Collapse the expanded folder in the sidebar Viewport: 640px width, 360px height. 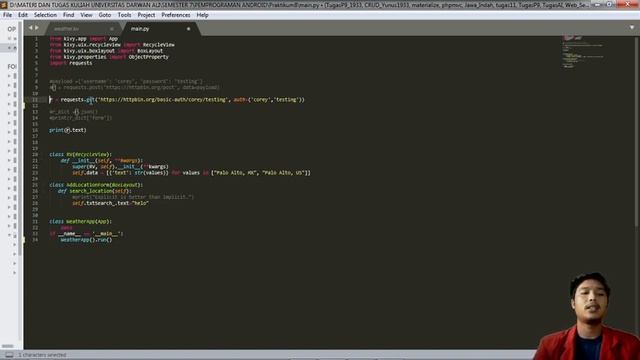[9, 235]
